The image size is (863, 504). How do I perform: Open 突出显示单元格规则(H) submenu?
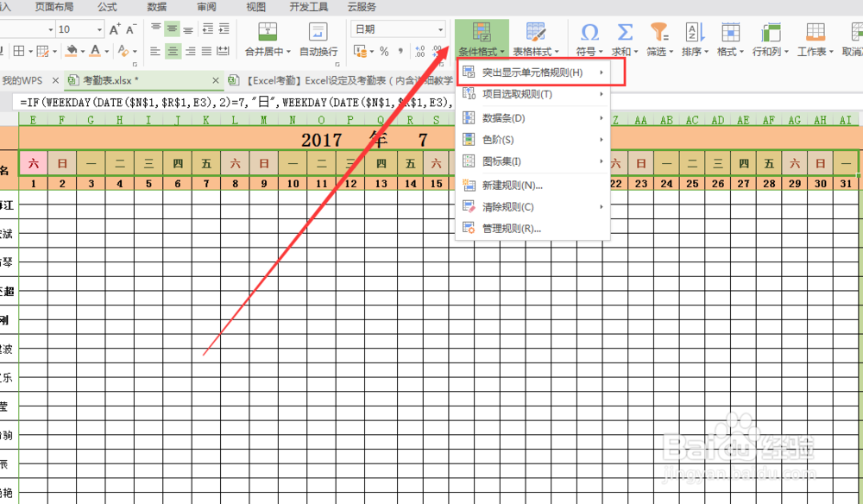(x=532, y=72)
